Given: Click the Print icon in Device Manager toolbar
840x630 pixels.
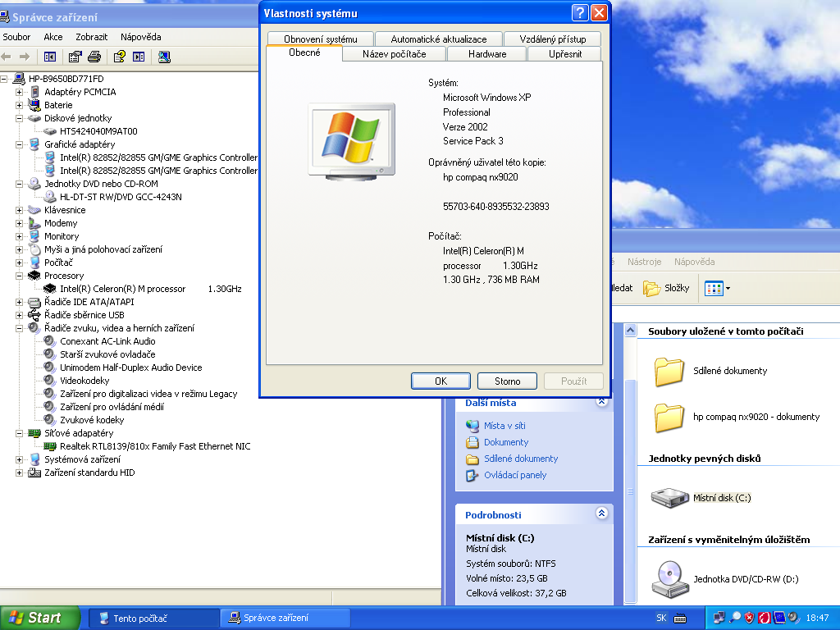Looking at the screenshot, I should coord(94,57).
